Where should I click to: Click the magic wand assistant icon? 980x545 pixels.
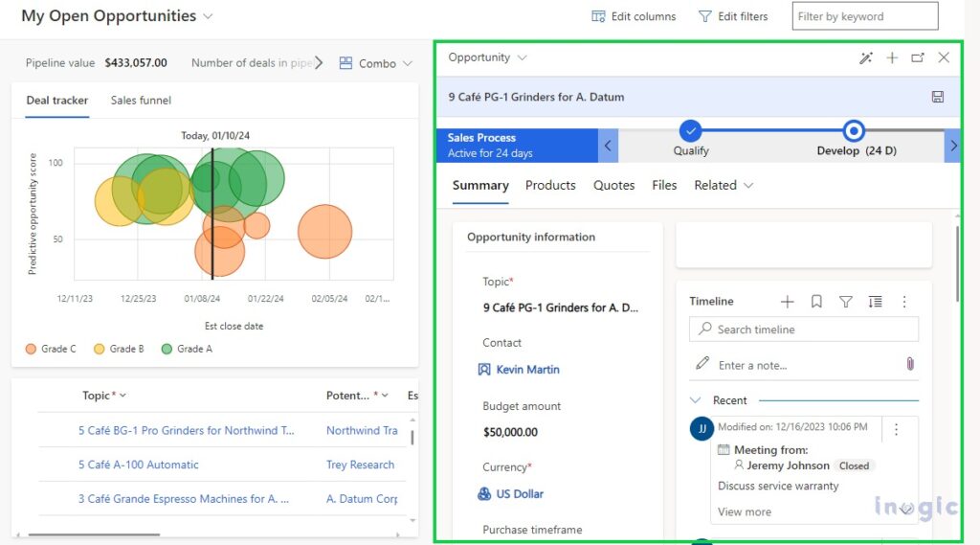(x=865, y=58)
